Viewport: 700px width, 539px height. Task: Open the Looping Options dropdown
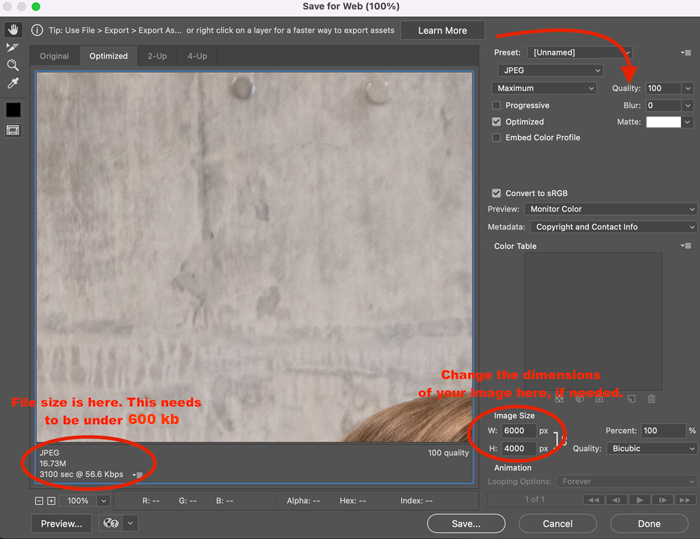627,481
